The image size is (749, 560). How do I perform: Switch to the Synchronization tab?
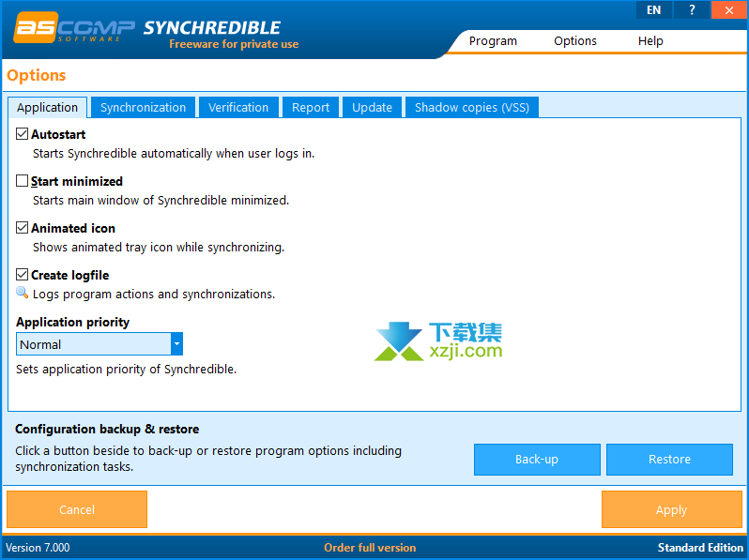(x=143, y=108)
